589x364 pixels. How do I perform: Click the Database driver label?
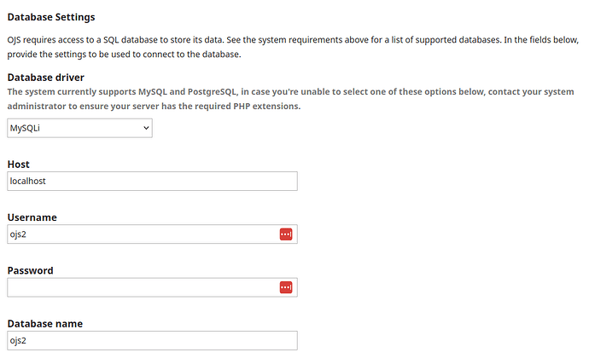tap(45, 78)
